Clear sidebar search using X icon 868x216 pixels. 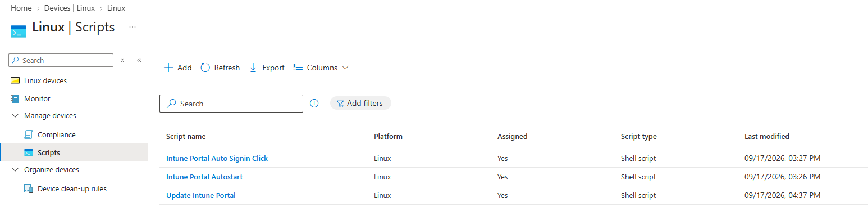pyautogui.click(x=122, y=60)
